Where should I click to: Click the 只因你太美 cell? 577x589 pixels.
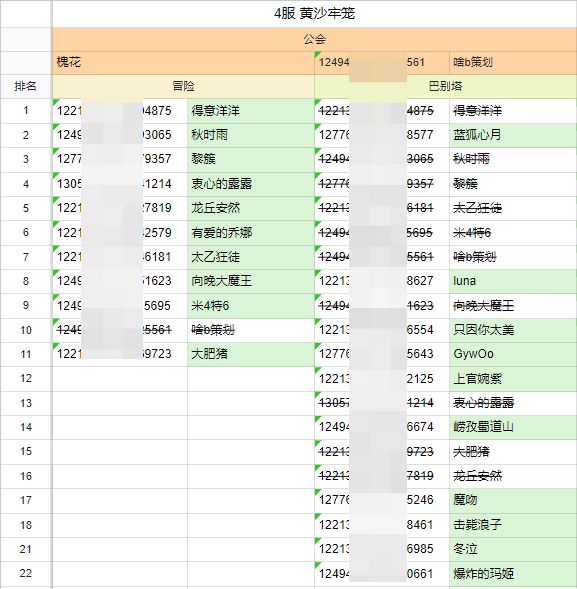pos(513,330)
